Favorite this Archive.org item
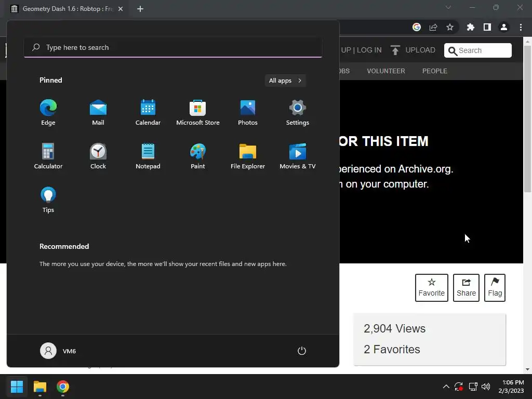This screenshot has width=532, height=399. tap(432, 288)
